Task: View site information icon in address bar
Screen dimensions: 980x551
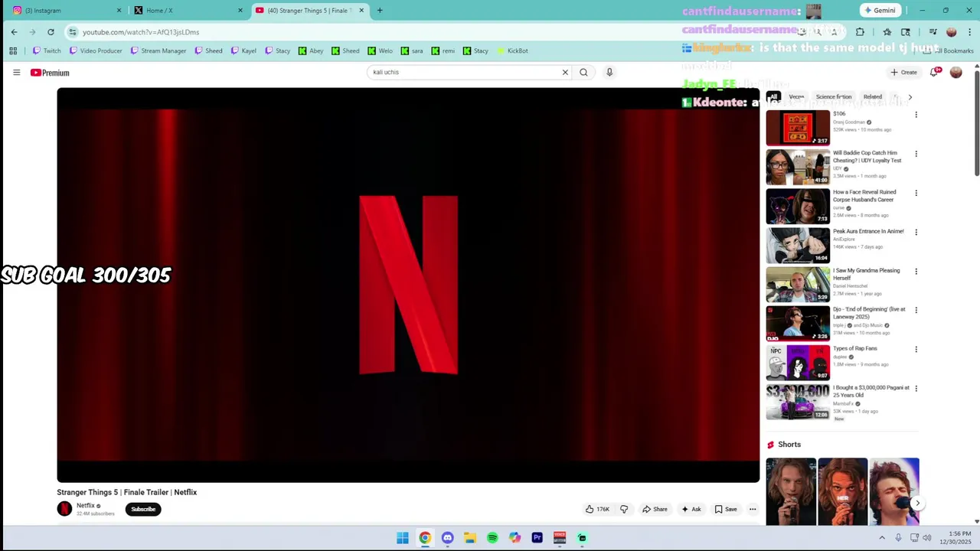Action: tap(73, 32)
